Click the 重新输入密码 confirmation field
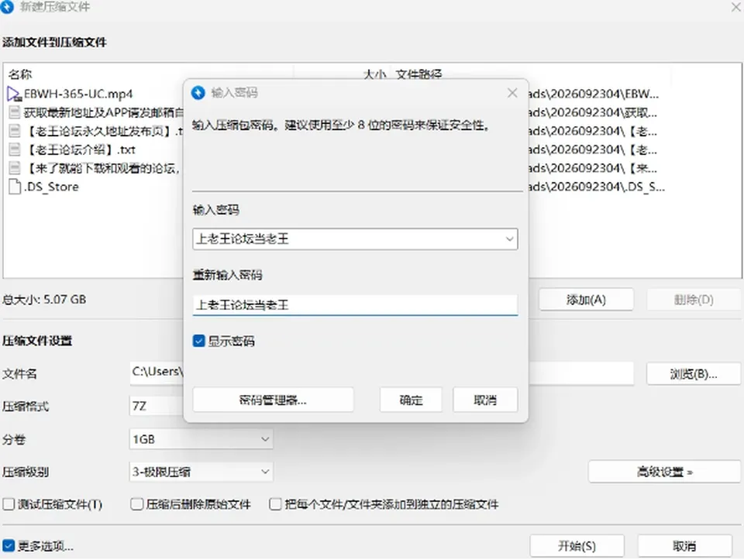 click(355, 305)
